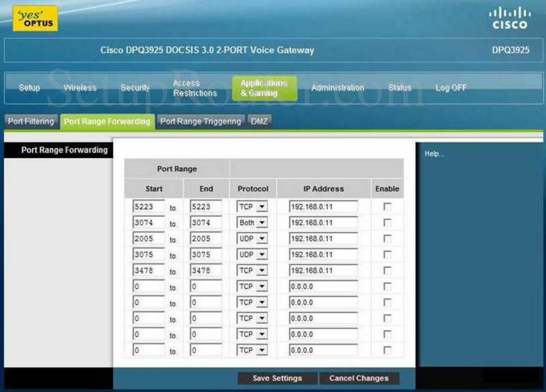Open the DMZ tab

(260, 122)
